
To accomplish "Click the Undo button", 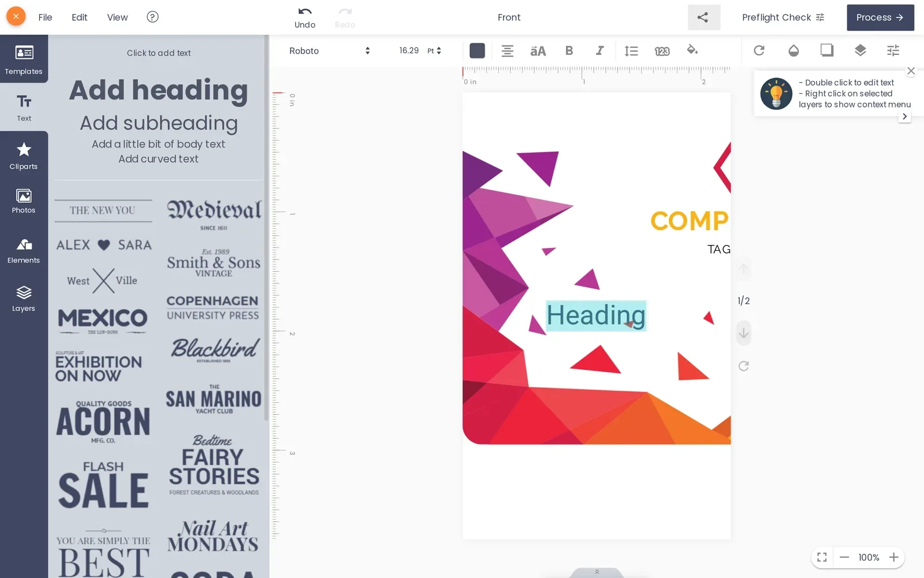I will pos(305,17).
